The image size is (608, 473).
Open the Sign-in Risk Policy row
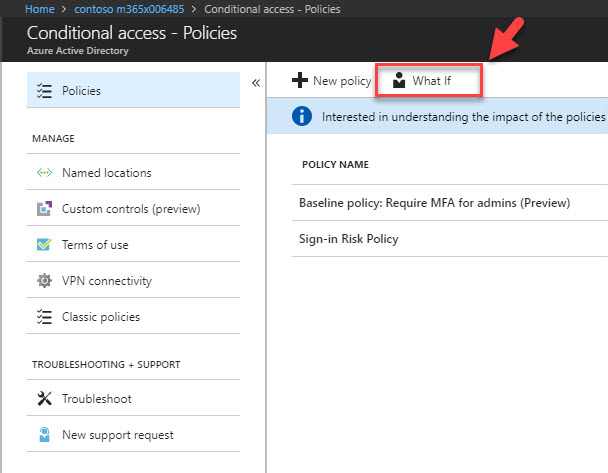tap(450, 239)
